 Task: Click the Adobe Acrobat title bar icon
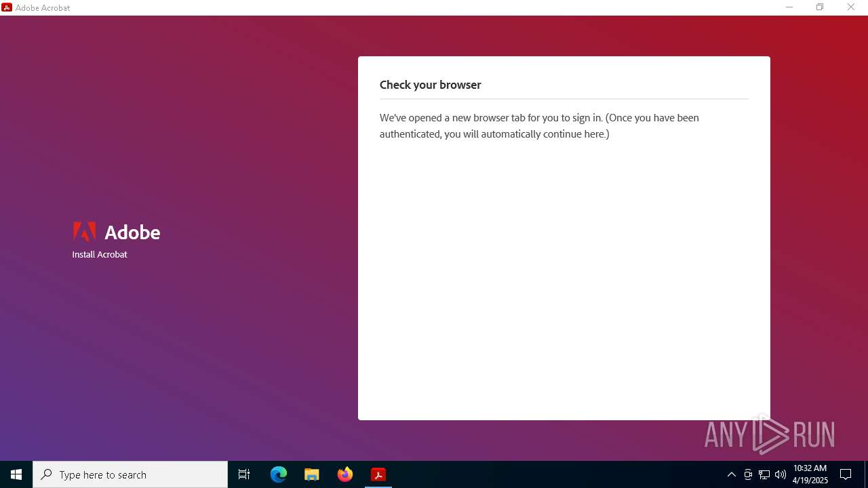click(7, 7)
